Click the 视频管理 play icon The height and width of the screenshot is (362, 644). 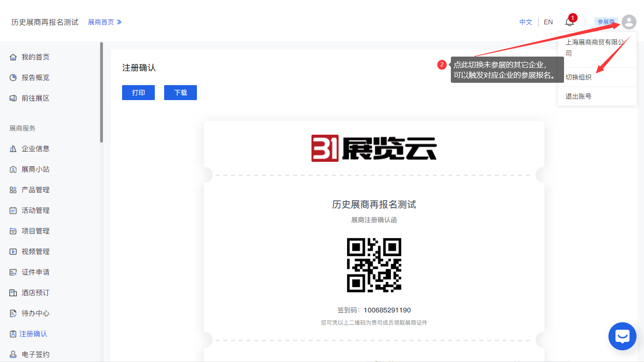point(13,252)
